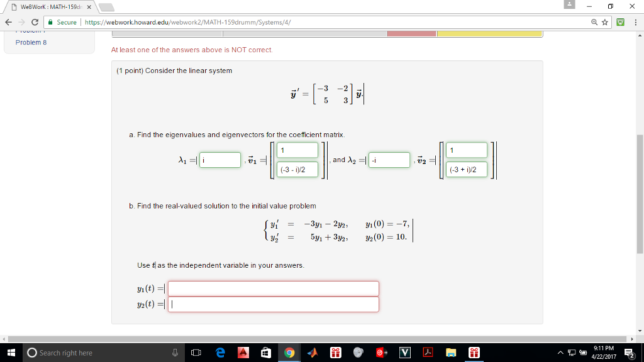
Task: Open AutoCAD from the taskbar
Action: [243, 353]
